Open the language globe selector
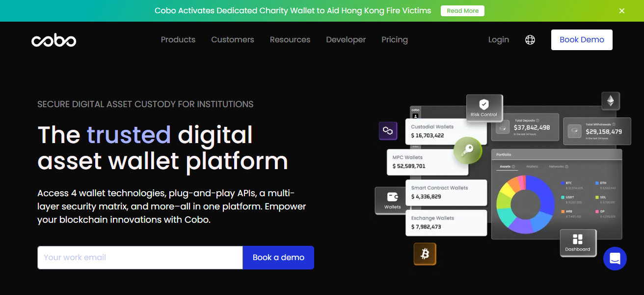The width and height of the screenshot is (644, 295). coord(530,40)
